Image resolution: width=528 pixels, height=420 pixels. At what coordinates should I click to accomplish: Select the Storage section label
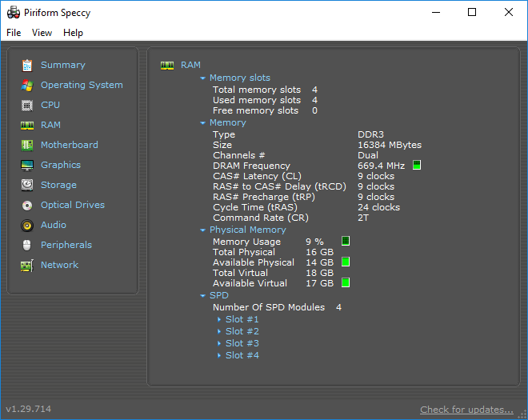point(58,185)
